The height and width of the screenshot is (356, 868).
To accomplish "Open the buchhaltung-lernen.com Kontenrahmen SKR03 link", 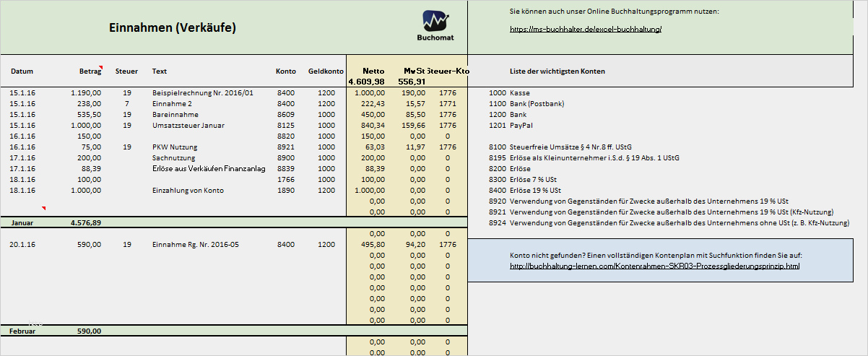I will point(654,266).
